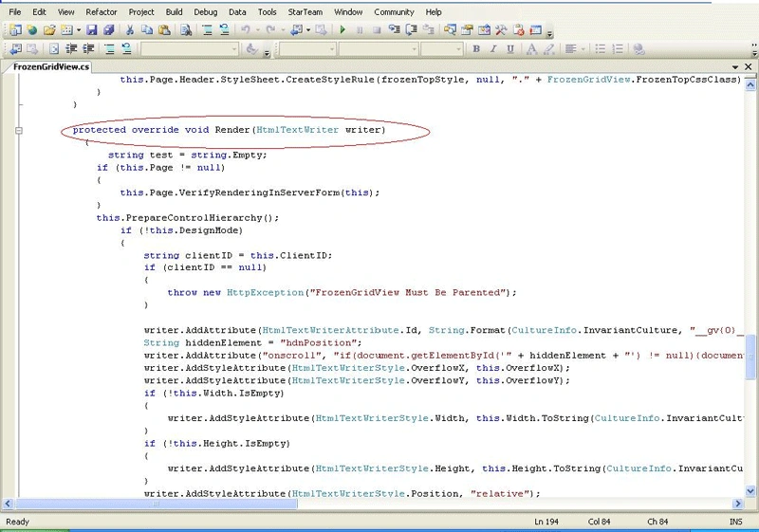This screenshot has height=532, width=759.
Task: Open the Build menu
Action: tap(174, 12)
